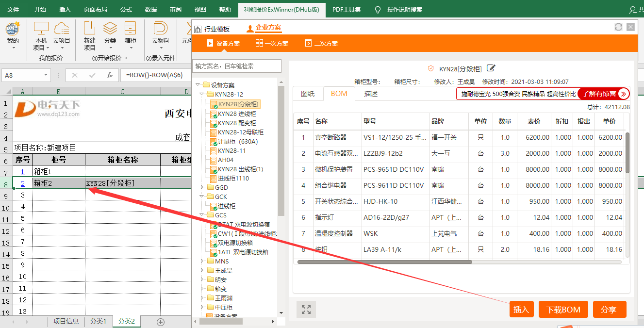Click row number link 2 in 序号 column
Screen dimensions: 644x328
pyautogui.click(x=22, y=183)
